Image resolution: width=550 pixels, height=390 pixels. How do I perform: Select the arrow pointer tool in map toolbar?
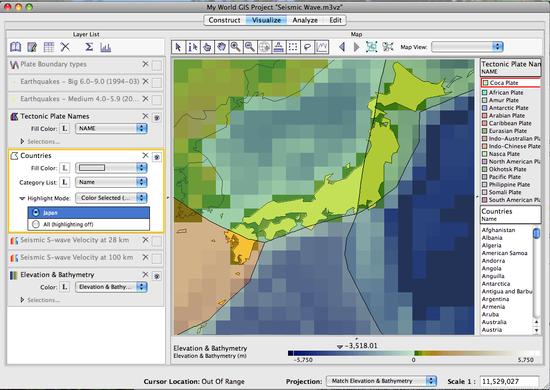(x=178, y=47)
